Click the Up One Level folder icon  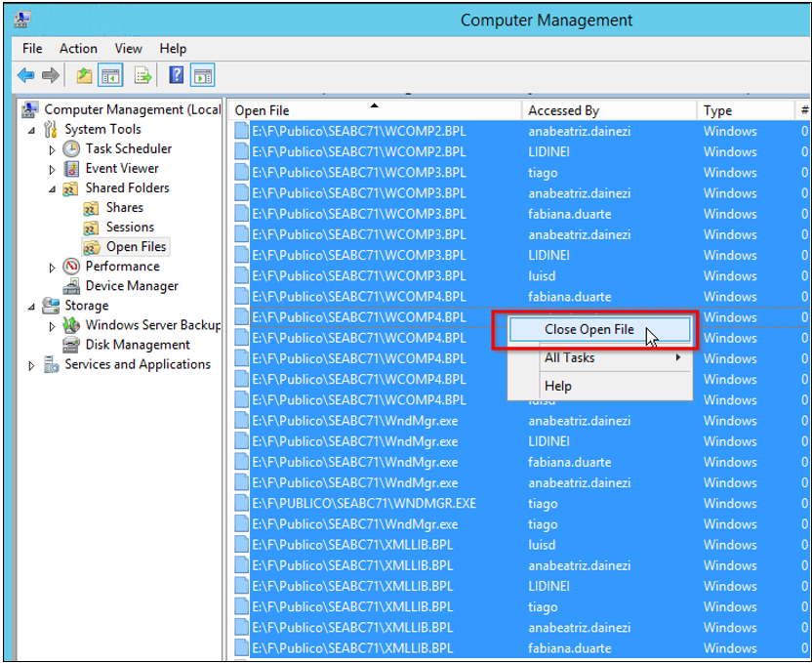coord(85,75)
